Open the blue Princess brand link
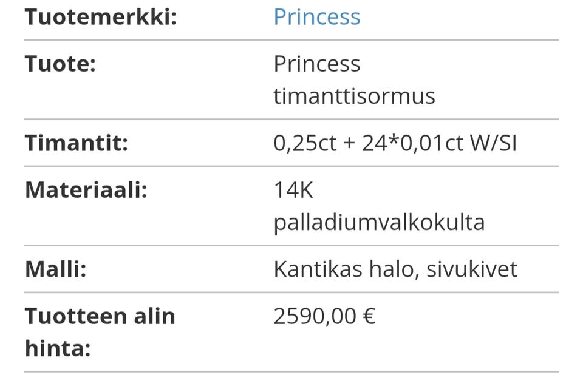 coord(316,17)
